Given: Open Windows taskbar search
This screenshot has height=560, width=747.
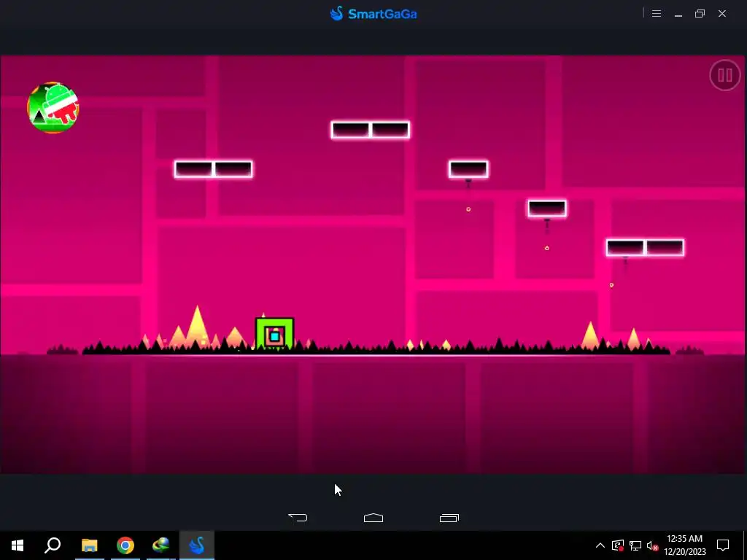Looking at the screenshot, I should (x=53, y=545).
